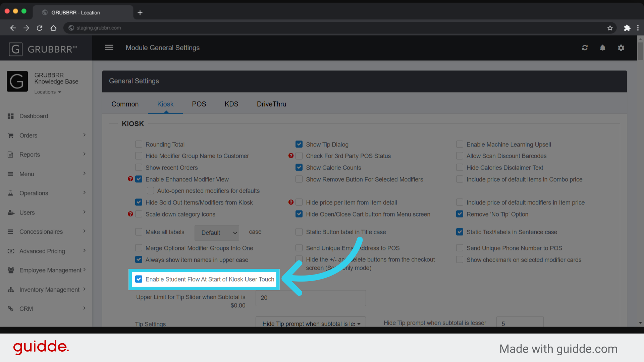Toggle Enable Student Flow At Start checkbox

(x=139, y=279)
